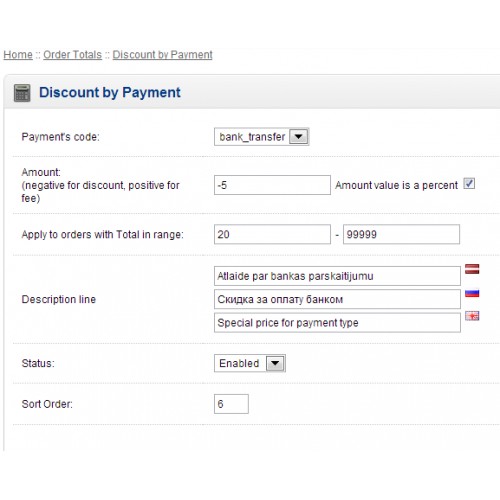Viewport: 500px width, 500px height.
Task: Click the calculator icon beside Discount by Payment
Action: pos(22,93)
